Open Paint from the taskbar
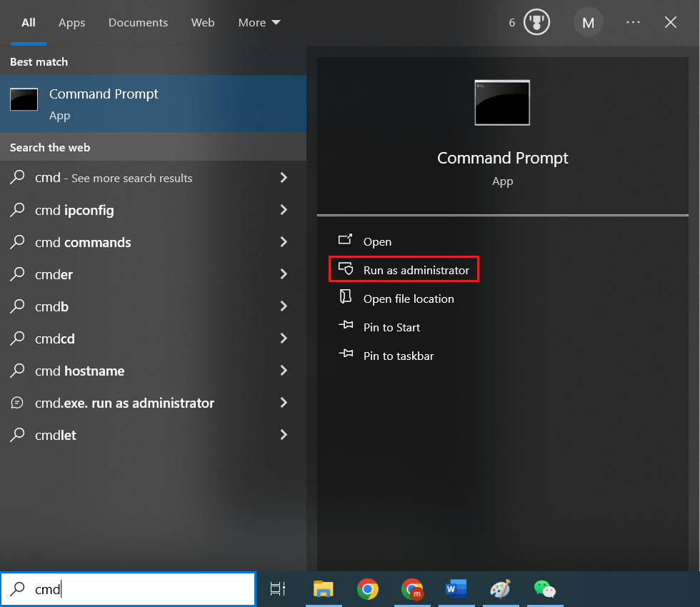Screen dimensions: 700x607 (501, 589)
